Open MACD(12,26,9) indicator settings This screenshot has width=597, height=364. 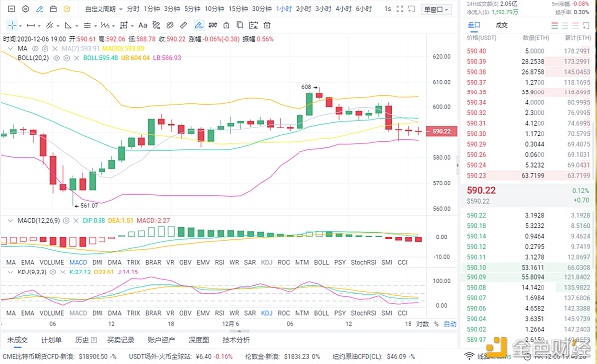(66, 221)
